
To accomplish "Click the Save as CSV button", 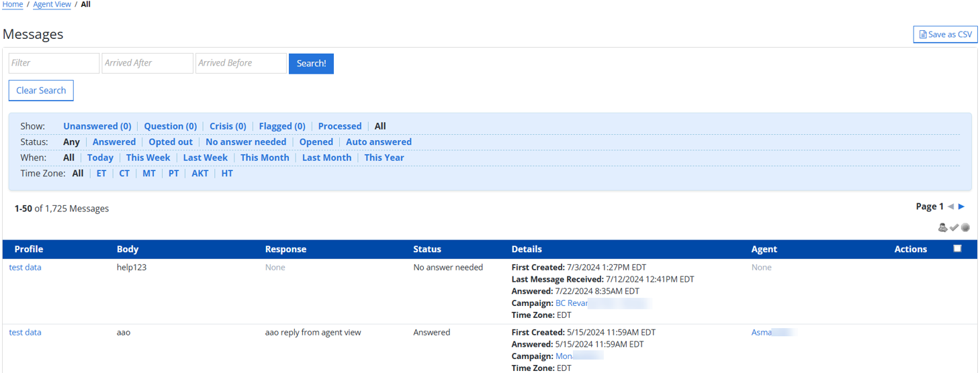I will click(945, 34).
